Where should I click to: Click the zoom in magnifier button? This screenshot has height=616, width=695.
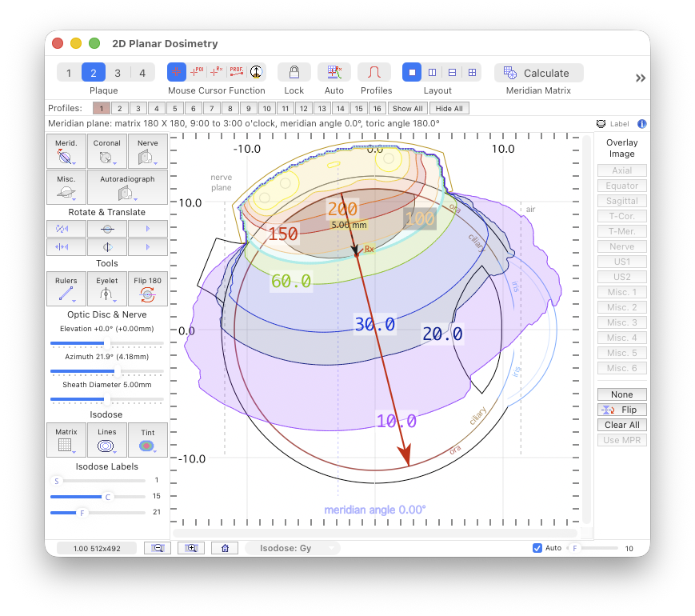pyautogui.click(x=191, y=548)
